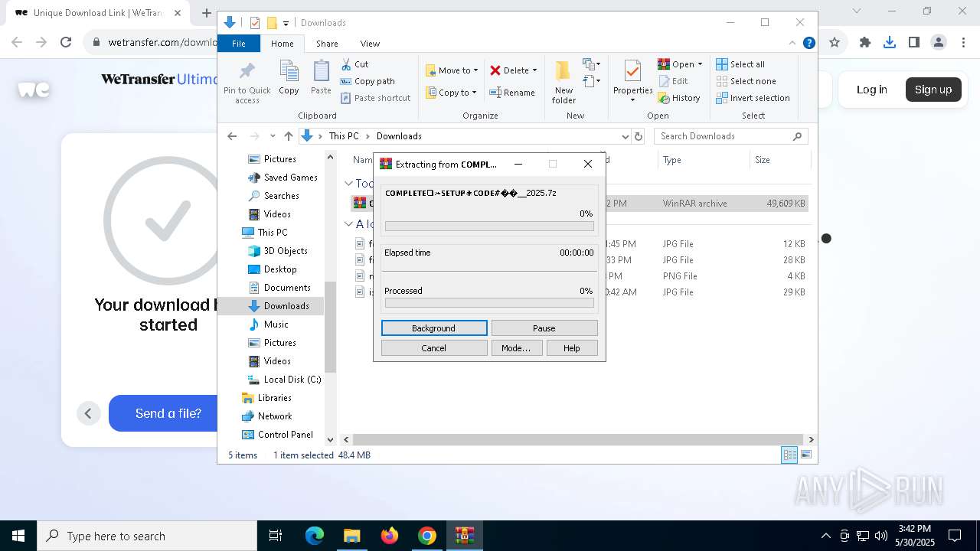Click WeTransfer Sign up button
Screen dimensions: 980x551
tap(933, 90)
